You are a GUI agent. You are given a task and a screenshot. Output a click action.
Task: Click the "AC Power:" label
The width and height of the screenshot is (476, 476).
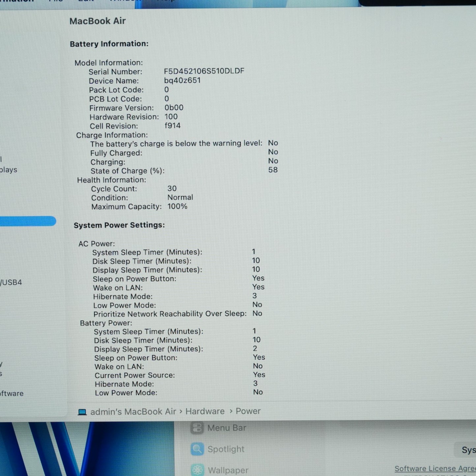(97, 244)
